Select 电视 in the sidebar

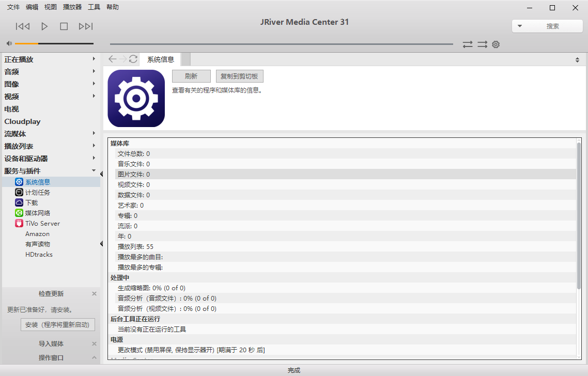(11, 109)
